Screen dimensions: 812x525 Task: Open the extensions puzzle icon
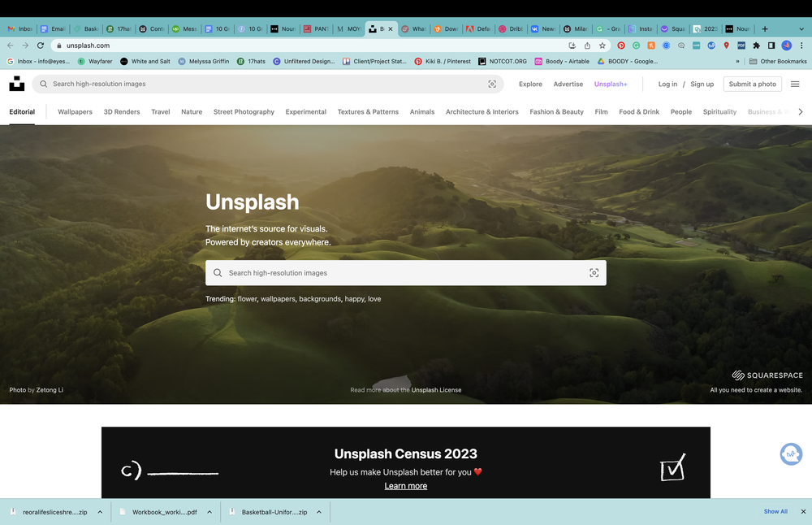coord(757,46)
